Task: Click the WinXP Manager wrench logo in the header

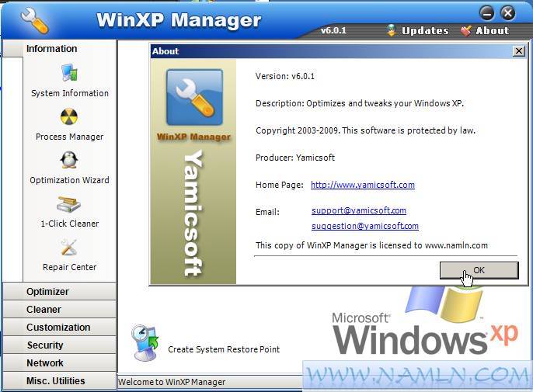Action: [34, 21]
